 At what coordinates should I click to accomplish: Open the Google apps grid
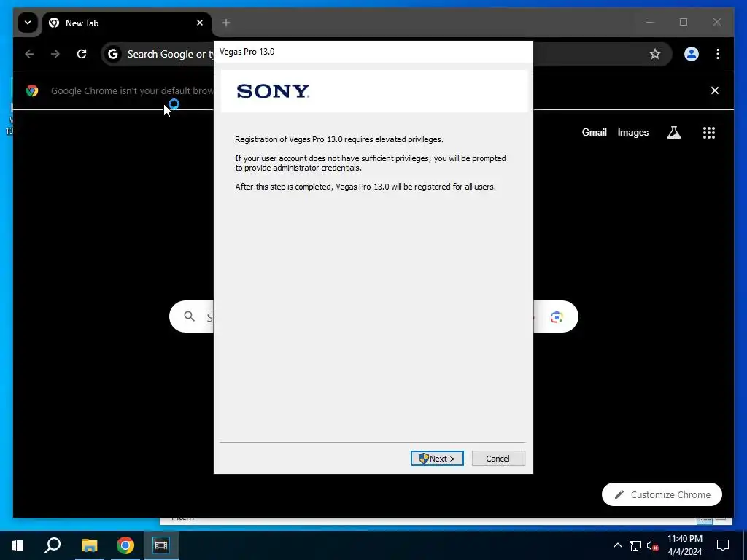click(x=709, y=133)
